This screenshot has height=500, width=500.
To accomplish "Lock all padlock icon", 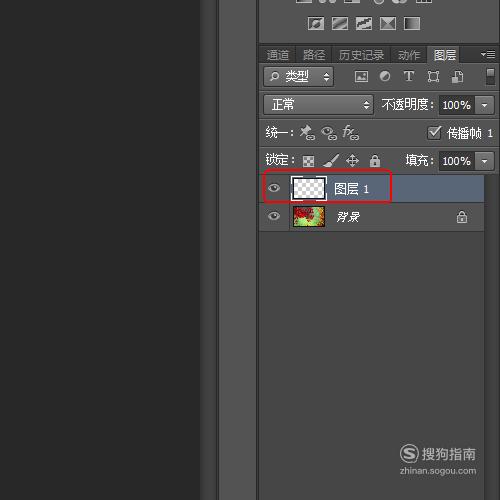I will click(x=375, y=161).
